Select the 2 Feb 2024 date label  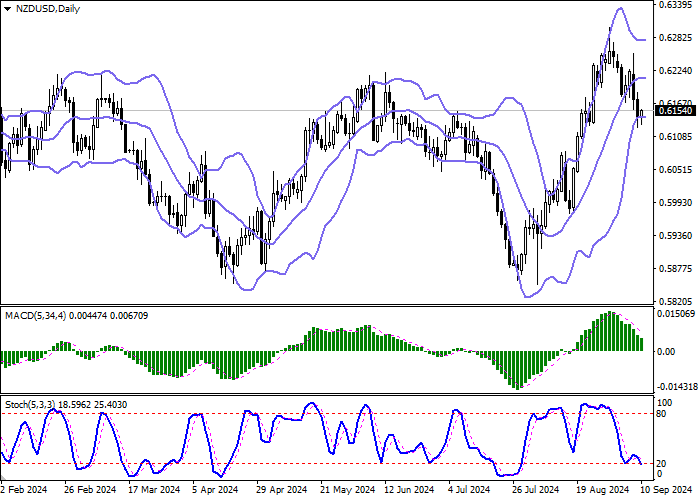click(24, 490)
